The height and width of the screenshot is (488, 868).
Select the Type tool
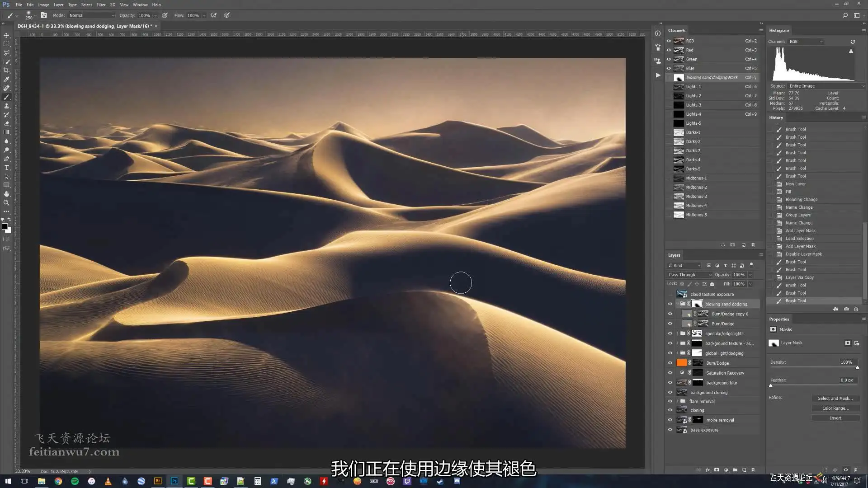click(x=6, y=168)
